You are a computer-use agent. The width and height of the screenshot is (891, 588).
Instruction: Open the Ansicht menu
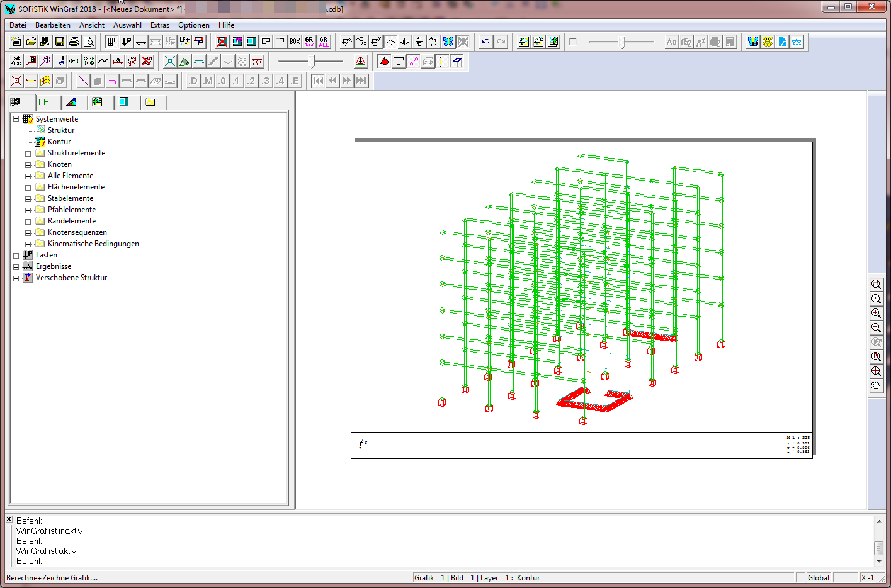[x=92, y=25]
